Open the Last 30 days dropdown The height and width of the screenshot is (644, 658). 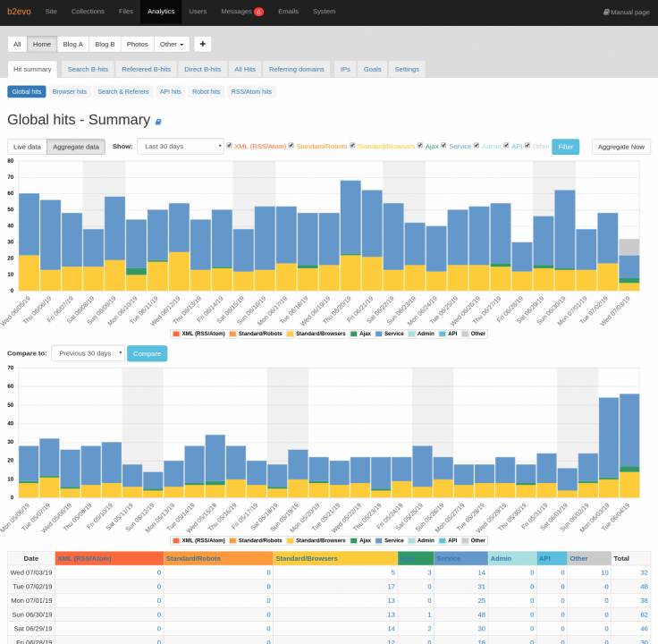[181, 146]
